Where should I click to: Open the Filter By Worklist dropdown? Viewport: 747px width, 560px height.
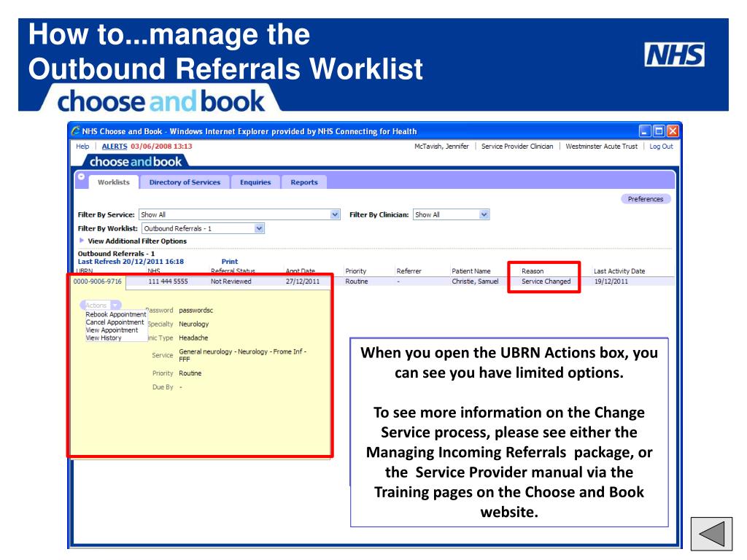tap(259, 228)
